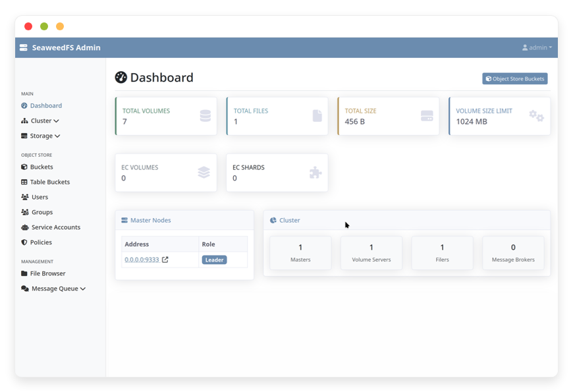The image size is (573, 392).
Task: Click the SeaweedFS Admin server logo icon
Action: pos(24,47)
